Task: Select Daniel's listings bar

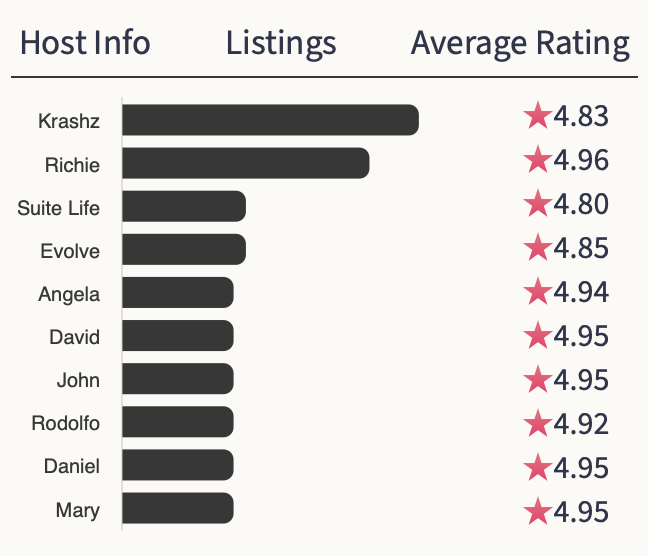Action: coord(178,465)
